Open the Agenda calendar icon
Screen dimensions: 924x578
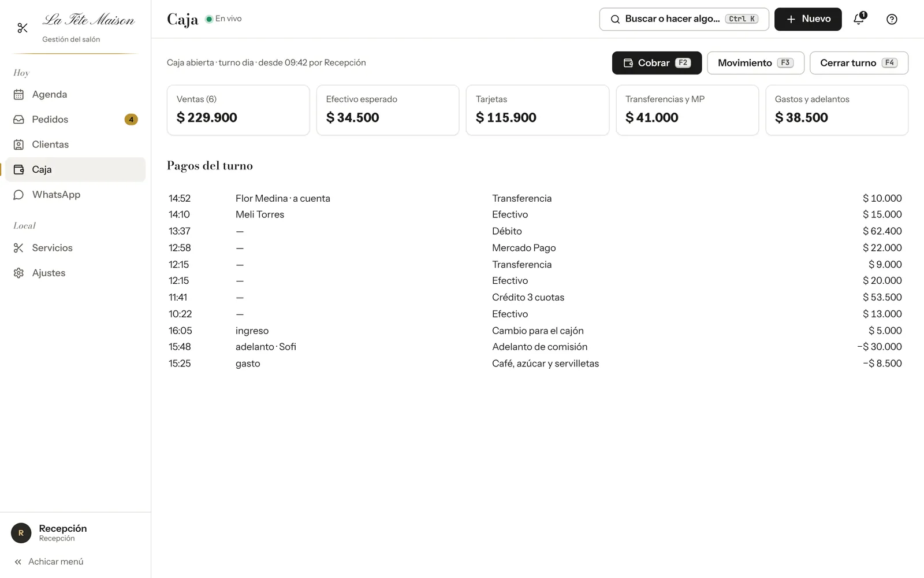pyautogui.click(x=18, y=94)
